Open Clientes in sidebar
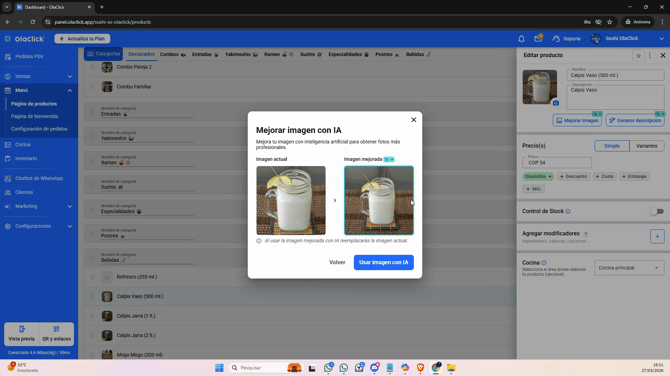 point(24,192)
